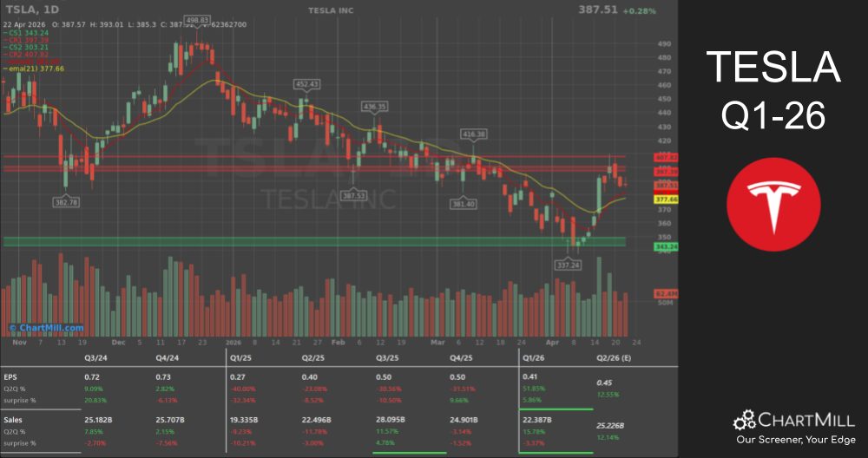Click the 382.78 low price callout
The height and width of the screenshot is (458, 868).
(66, 201)
